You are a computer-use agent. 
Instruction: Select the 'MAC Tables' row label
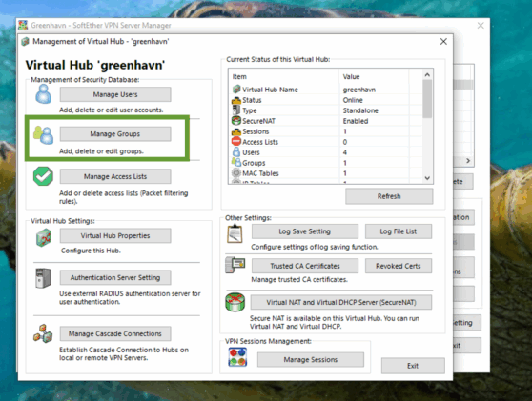[260, 173]
